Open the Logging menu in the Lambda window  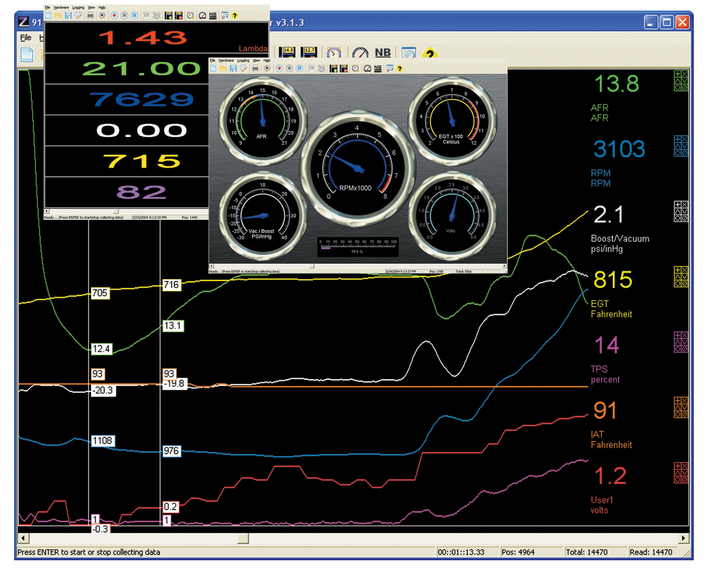coord(78,8)
